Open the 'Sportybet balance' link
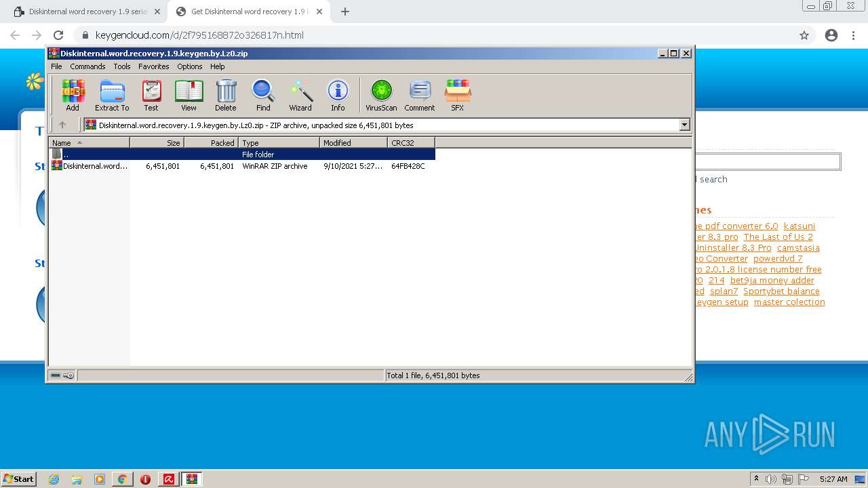This screenshot has height=488, width=868. 781,291
